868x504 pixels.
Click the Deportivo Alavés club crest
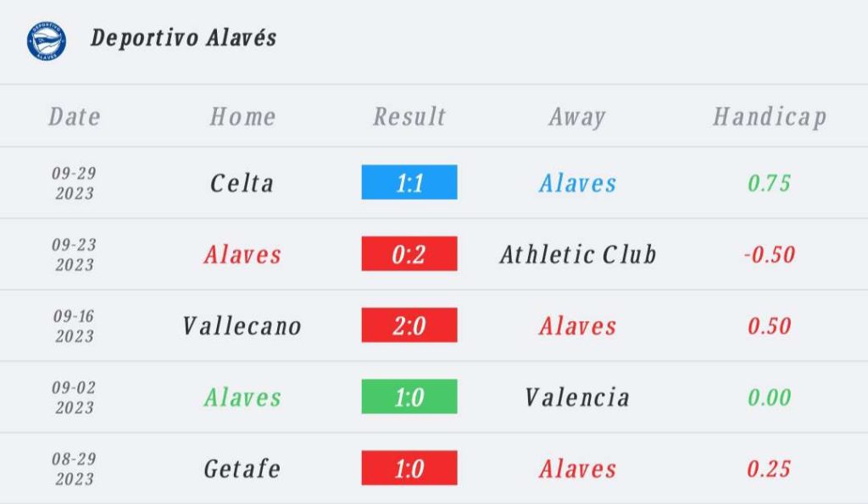point(47,41)
